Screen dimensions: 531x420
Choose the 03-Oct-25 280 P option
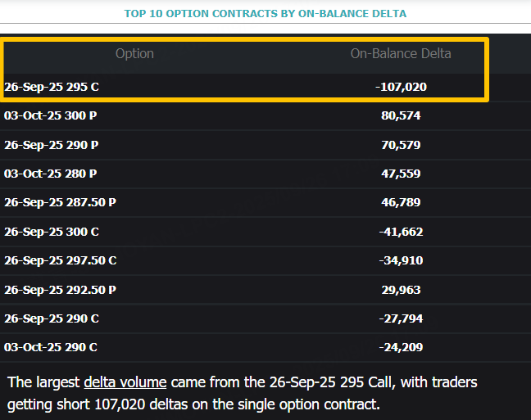click(x=51, y=174)
